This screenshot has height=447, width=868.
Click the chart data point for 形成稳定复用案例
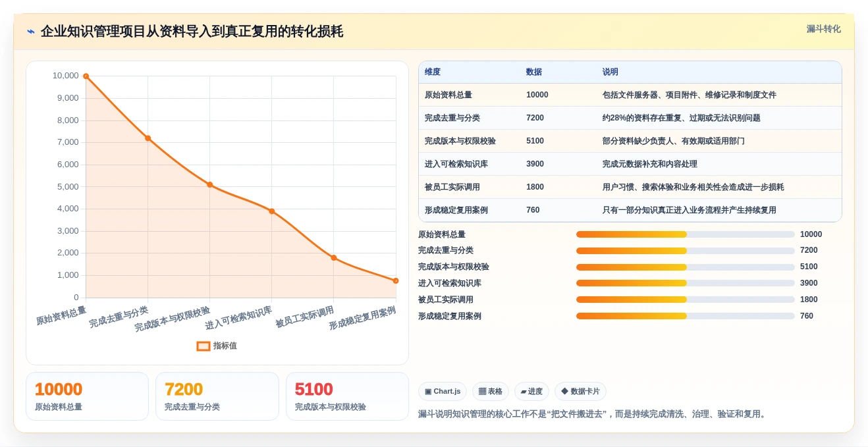pos(395,281)
